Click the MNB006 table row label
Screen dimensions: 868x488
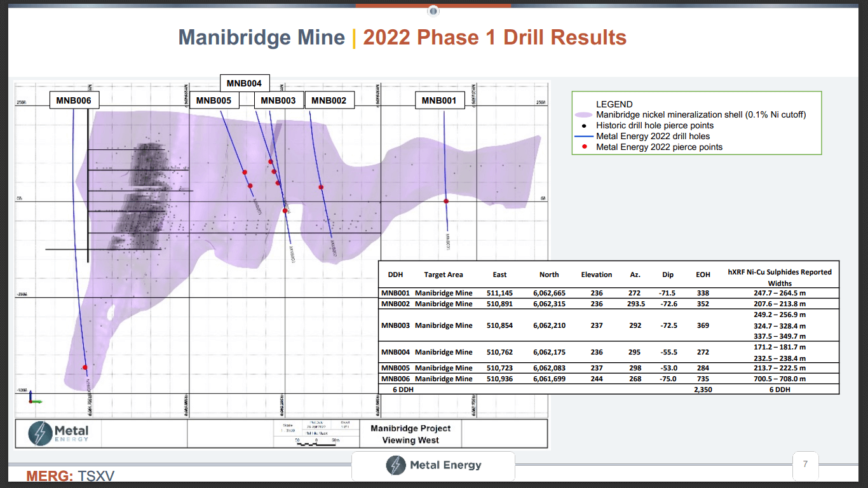[397, 379]
